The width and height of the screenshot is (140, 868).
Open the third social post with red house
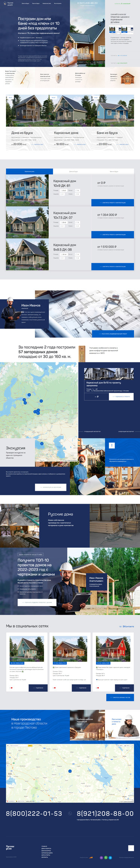113,649
